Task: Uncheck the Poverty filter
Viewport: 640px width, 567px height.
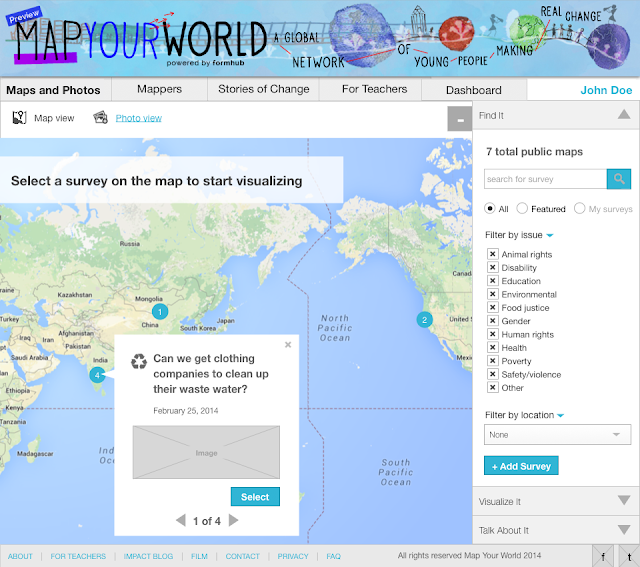Action: pyautogui.click(x=493, y=361)
